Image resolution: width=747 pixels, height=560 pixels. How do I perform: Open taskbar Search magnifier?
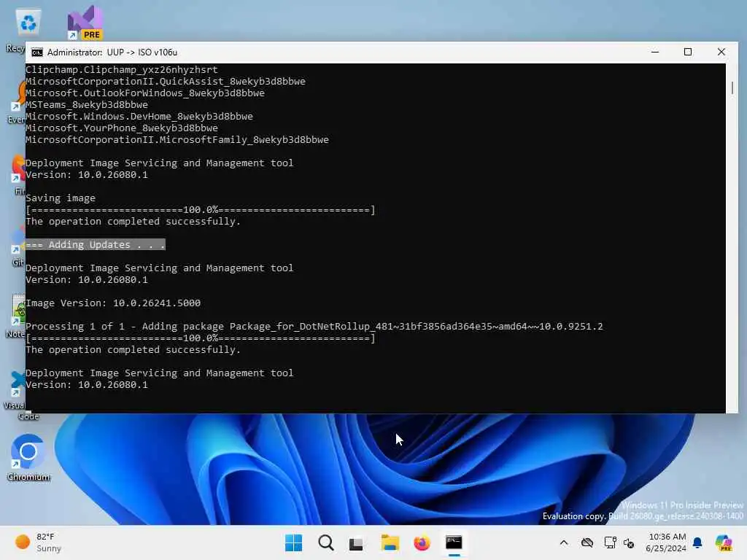coord(326,542)
